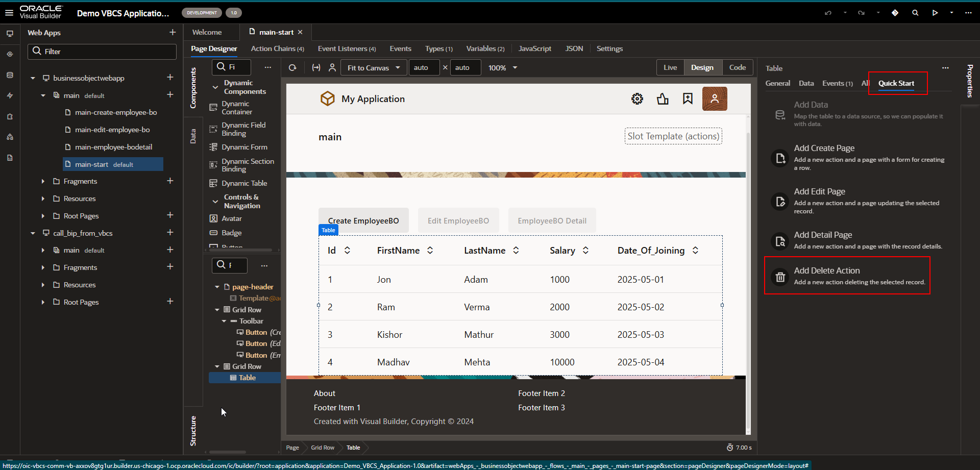Screen dimensions: 980x470
Task: Open the 100% zoom dropdown
Action: coord(503,67)
